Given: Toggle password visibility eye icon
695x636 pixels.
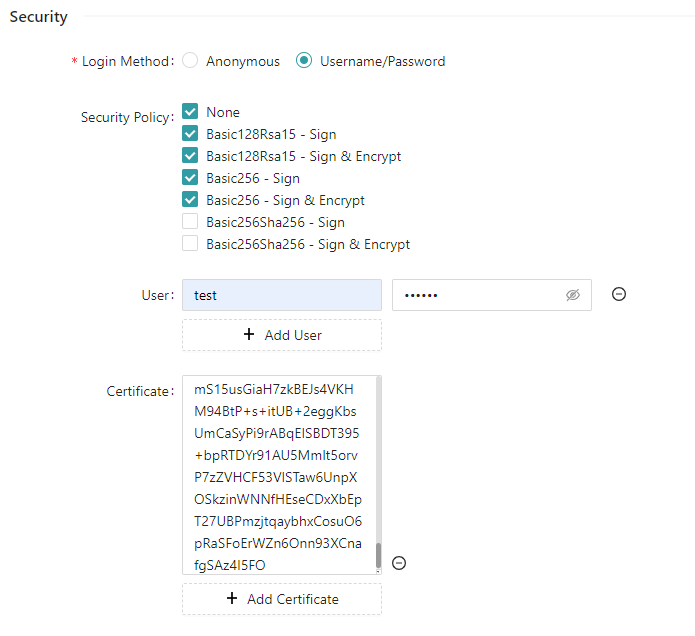Looking at the screenshot, I should (x=572, y=295).
